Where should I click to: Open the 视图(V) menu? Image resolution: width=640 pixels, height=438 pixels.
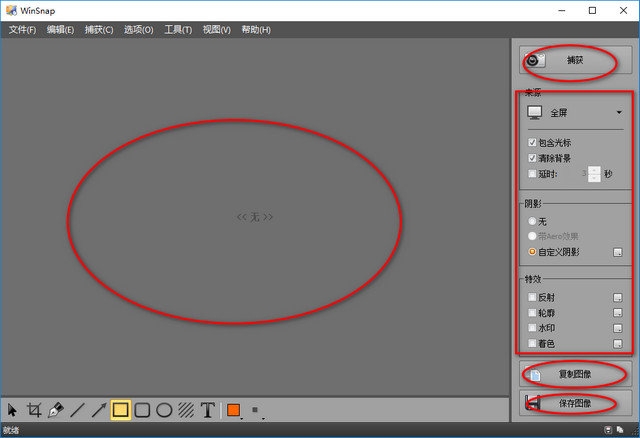tap(217, 30)
